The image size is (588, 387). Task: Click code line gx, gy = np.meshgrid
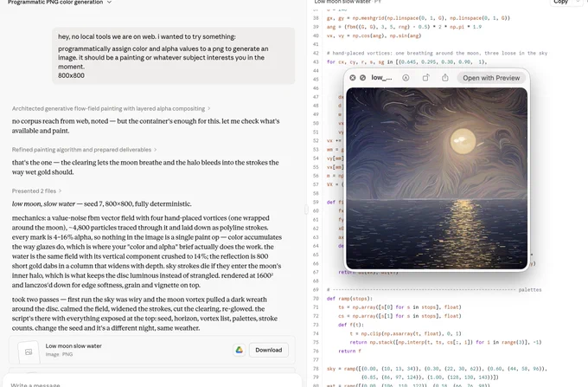pos(419,18)
